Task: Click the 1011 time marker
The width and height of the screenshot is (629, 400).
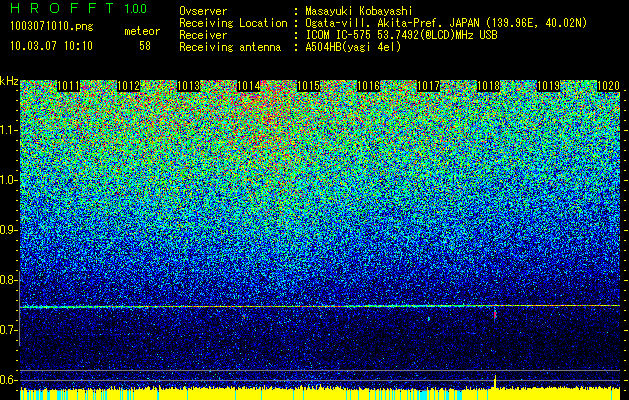Action: click(69, 86)
